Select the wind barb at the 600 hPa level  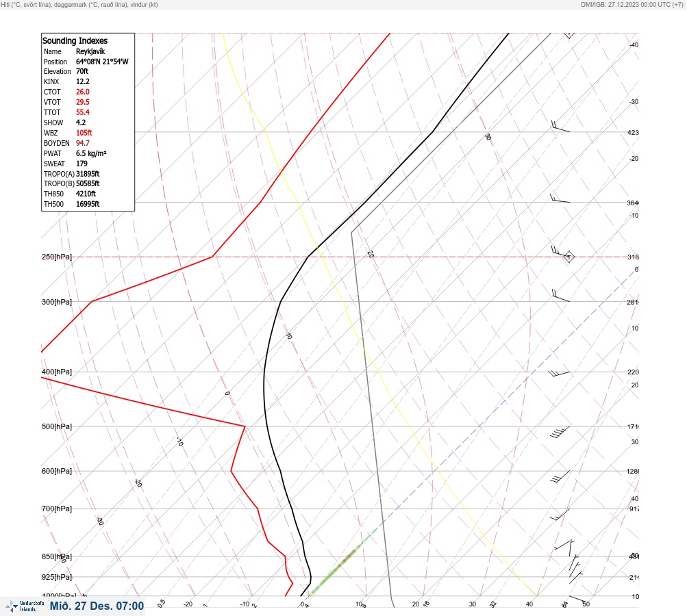click(x=560, y=477)
